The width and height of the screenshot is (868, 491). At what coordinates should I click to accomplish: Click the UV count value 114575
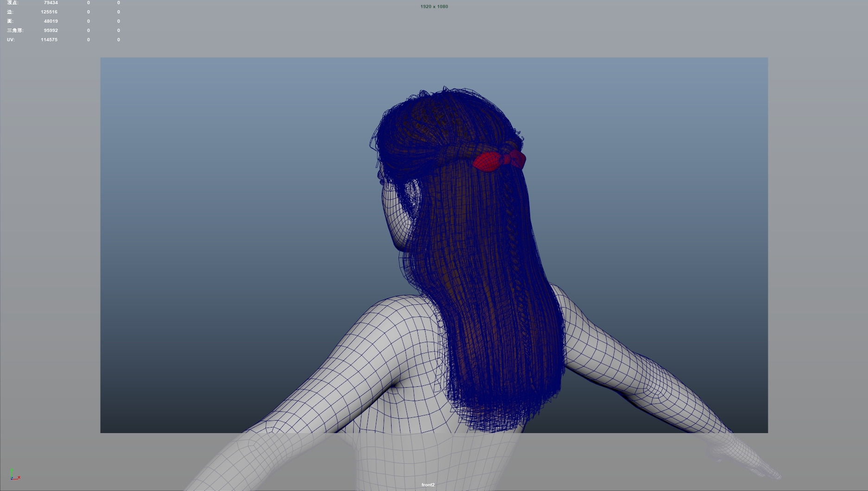tap(49, 40)
